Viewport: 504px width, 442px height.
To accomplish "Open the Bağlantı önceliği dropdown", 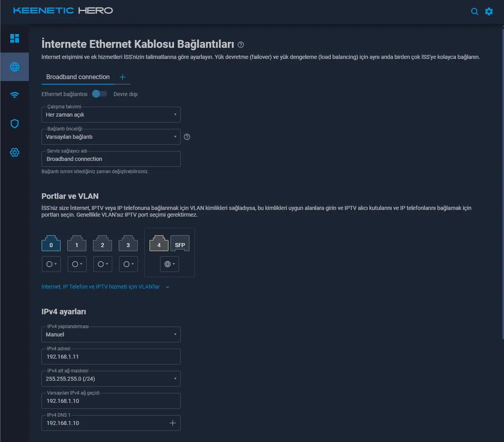I will click(111, 137).
